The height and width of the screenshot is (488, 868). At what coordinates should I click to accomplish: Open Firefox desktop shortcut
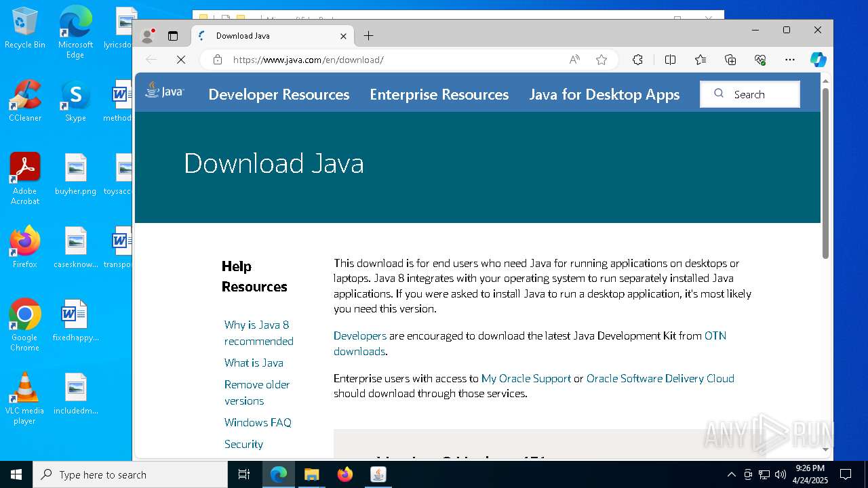click(x=25, y=247)
